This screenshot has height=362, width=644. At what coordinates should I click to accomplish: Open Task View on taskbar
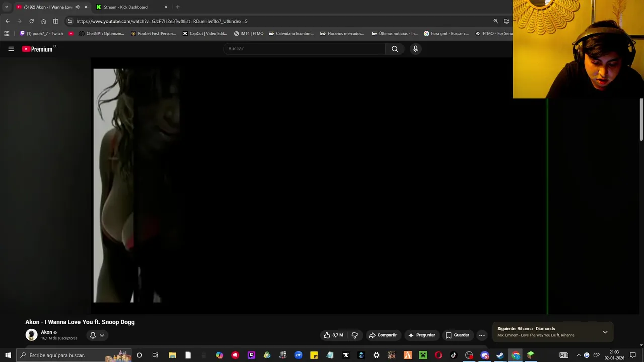click(x=155, y=355)
